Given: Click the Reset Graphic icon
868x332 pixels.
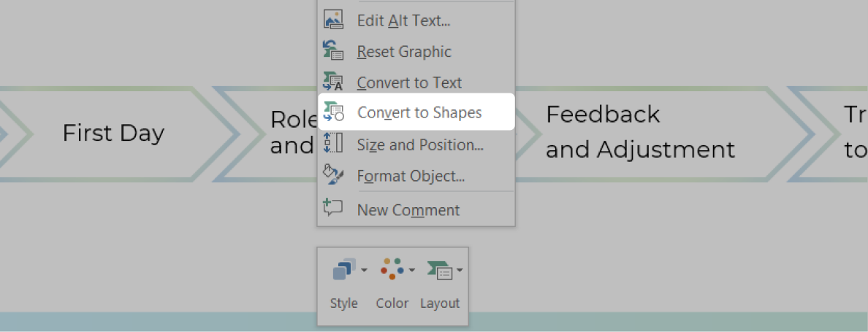Looking at the screenshot, I should 333,51.
